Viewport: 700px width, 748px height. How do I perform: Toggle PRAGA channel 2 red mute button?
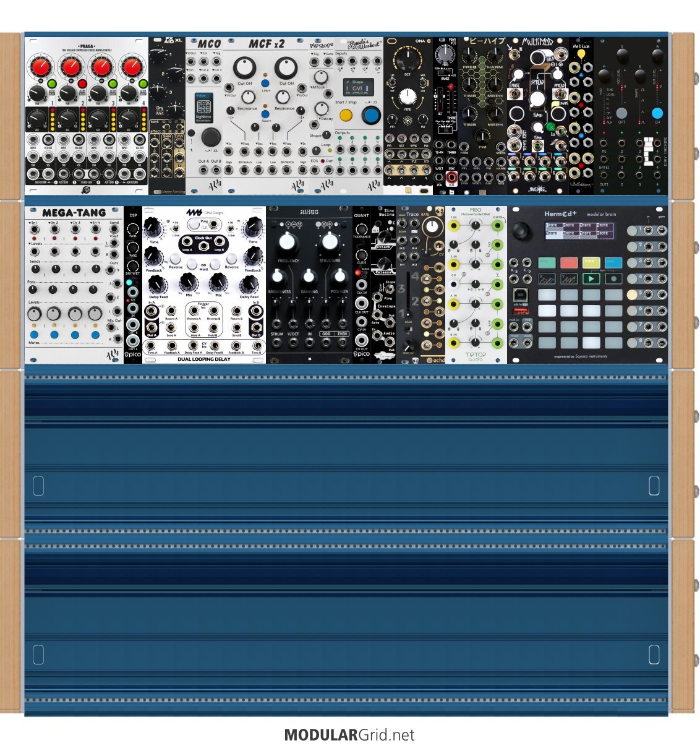(82, 84)
